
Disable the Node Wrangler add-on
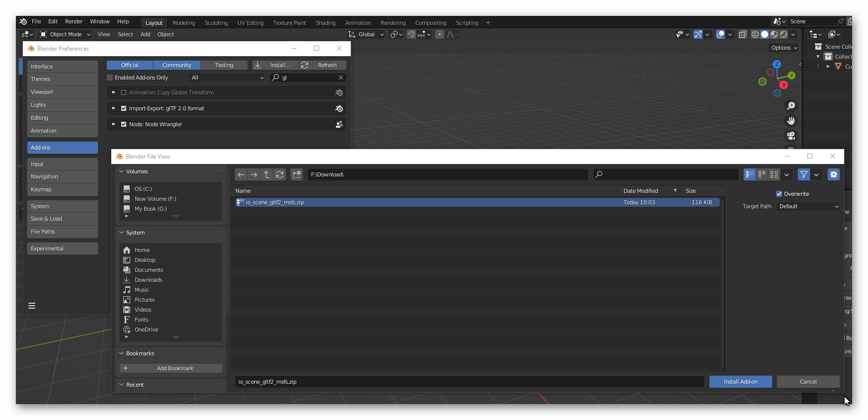point(124,124)
